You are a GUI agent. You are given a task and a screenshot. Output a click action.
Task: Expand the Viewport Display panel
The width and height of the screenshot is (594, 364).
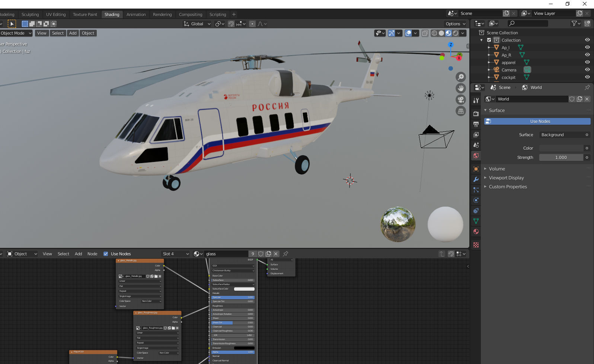point(485,178)
